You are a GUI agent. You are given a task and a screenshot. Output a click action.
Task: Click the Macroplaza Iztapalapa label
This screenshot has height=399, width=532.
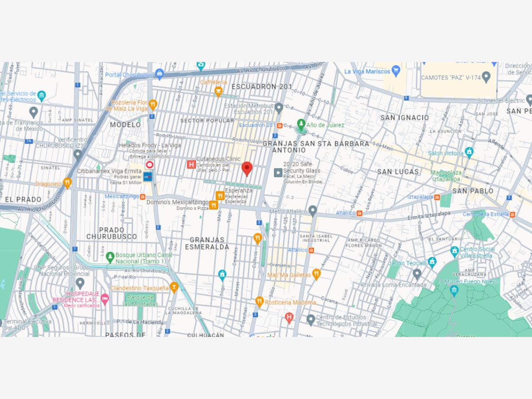[446, 176]
